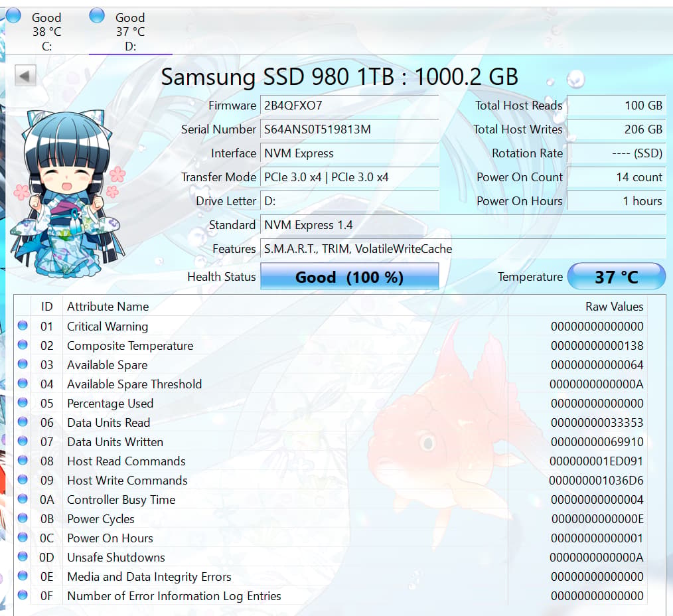The height and width of the screenshot is (616, 673).
Task: Select the Data Units Written attribute name
Action: (x=115, y=442)
